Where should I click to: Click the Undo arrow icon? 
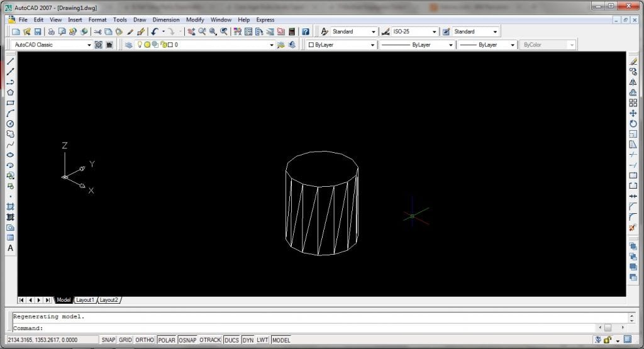(x=154, y=31)
